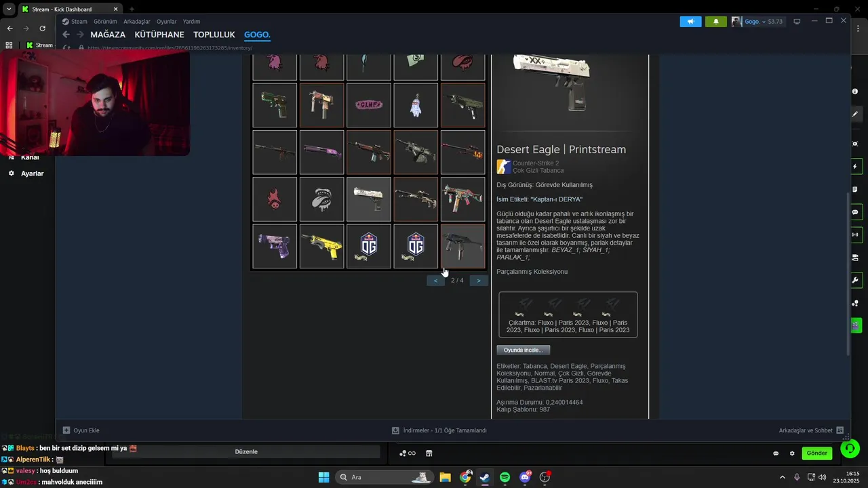Click the Steam inventory page scrollbar
Screen dimensions: 868x488
click(x=848, y=274)
